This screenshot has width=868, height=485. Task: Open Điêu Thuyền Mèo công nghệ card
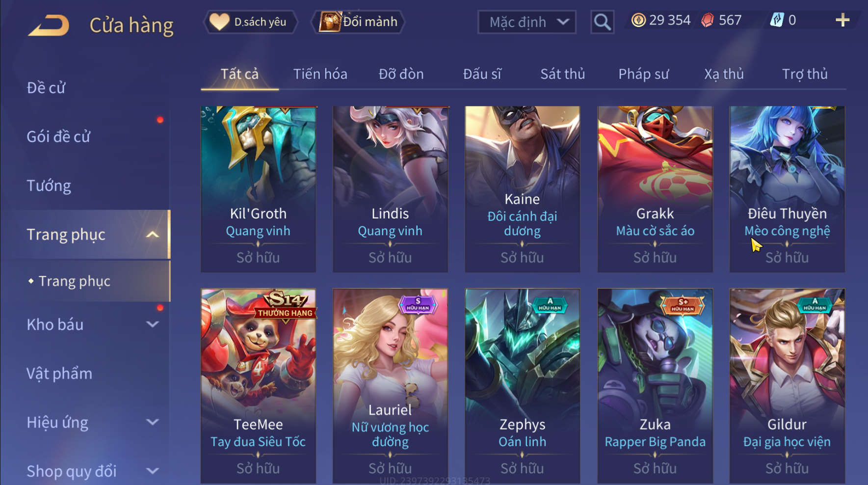(787, 189)
